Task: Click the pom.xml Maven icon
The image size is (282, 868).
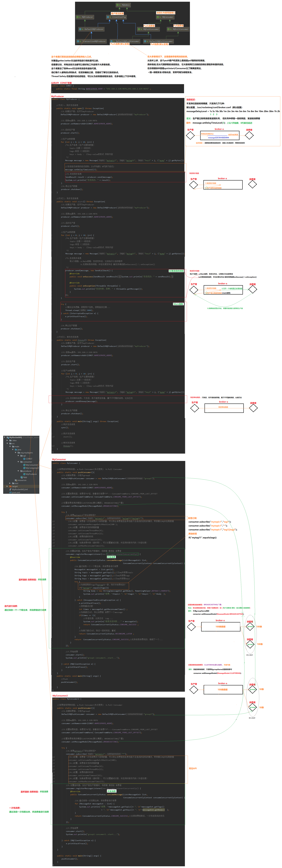Action: pyautogui.click(x=10, y=493)
